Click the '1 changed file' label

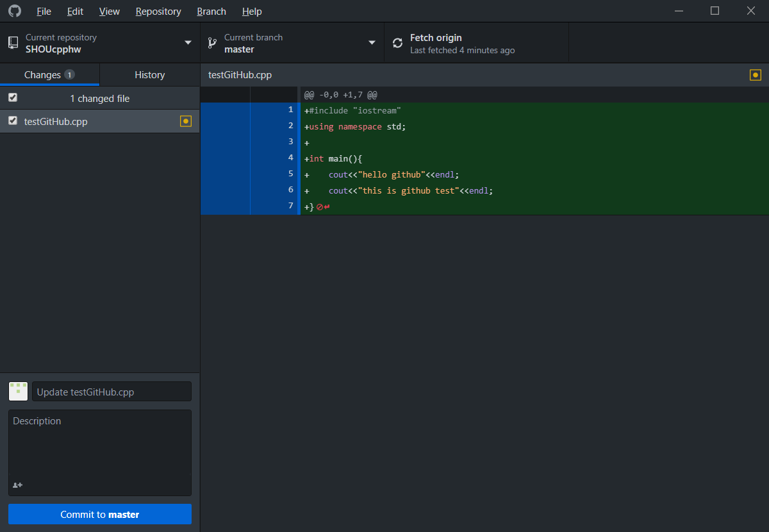tap(100, 98)
